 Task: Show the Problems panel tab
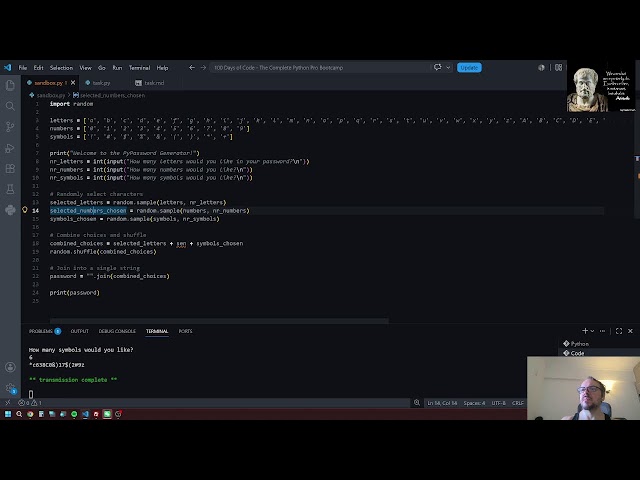[x=44, y=331]
